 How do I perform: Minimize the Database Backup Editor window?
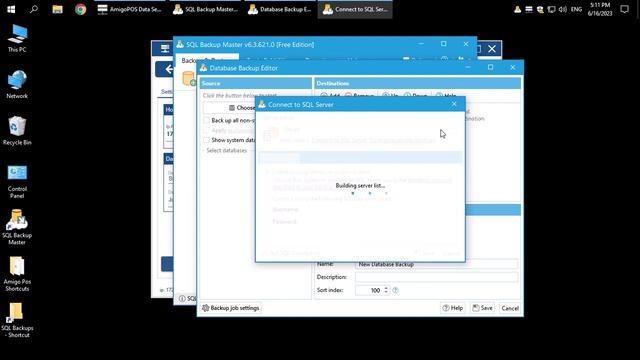(468, 67)
